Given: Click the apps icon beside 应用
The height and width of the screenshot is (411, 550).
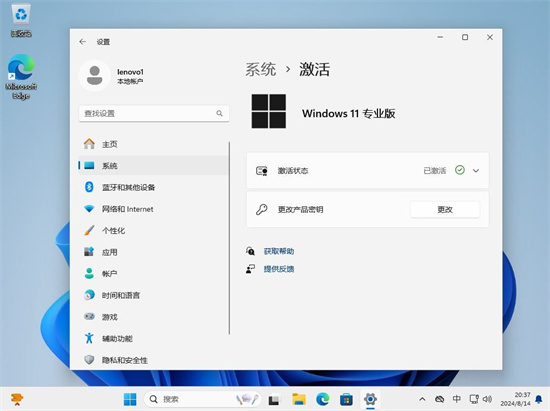Looking at the screenshot, I should coord(89,252).
